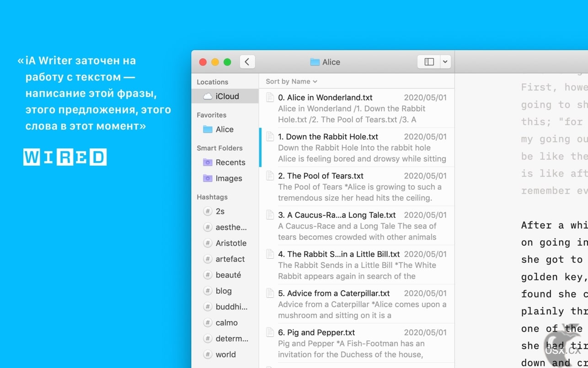Viewport: 588px width, 368px height.
Task: Open 1. Down the Rabbit Hole.txt
Action: 357,147
